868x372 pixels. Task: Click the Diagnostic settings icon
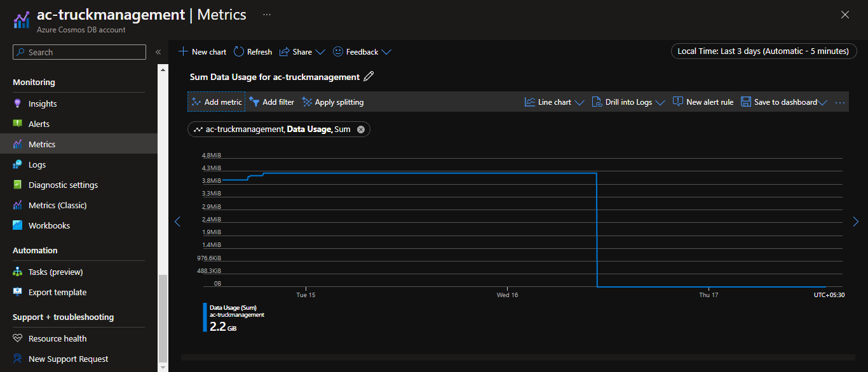[x=17, y=185]
